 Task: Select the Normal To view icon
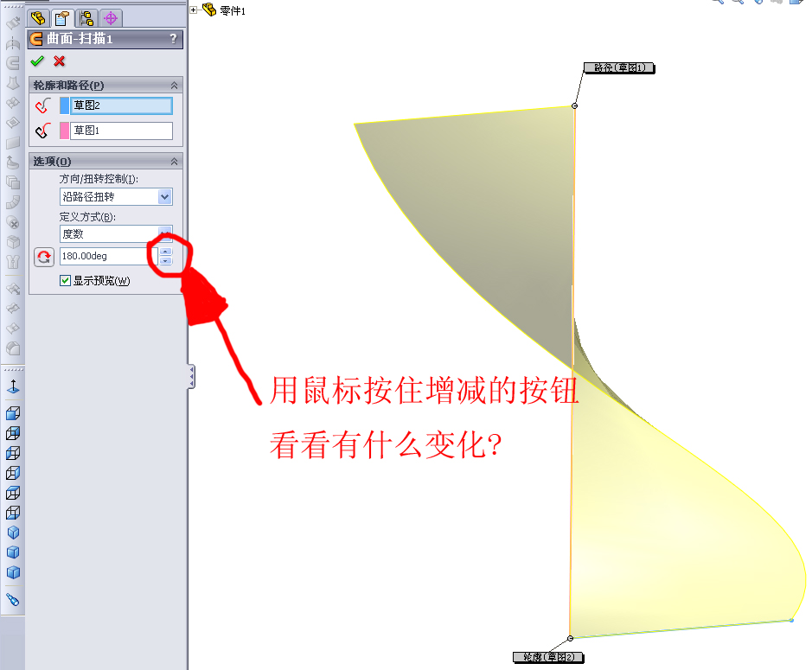click(x=13, y=386)
